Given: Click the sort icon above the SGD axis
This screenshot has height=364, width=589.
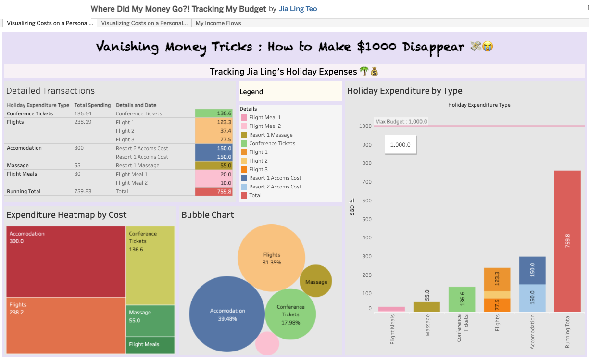Looking at the screenshot, I should [352, 201].
